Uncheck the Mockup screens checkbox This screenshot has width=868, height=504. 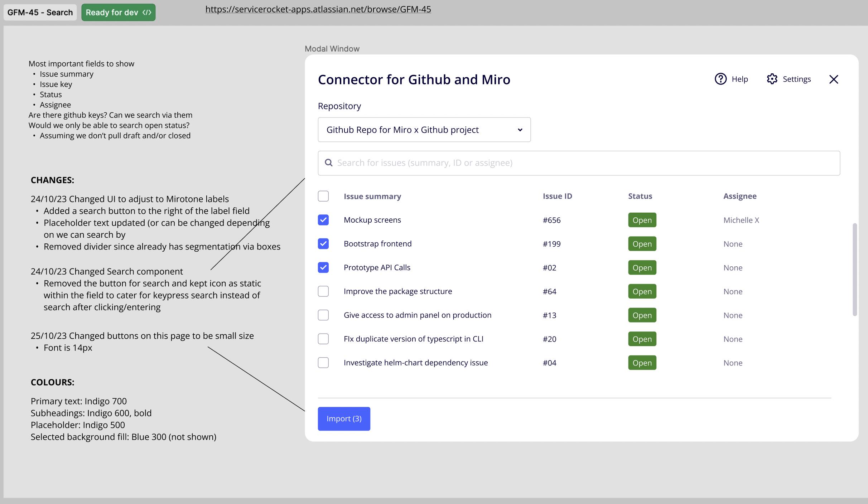point(323,220)
